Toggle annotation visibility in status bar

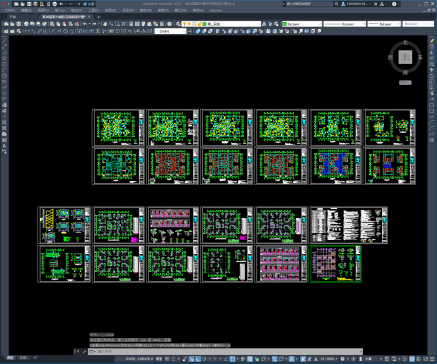click(x=303, y=359)
